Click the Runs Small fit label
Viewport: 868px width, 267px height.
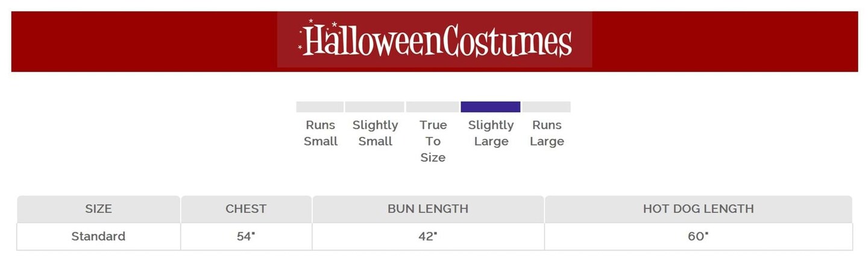click(x=320, y=133)
